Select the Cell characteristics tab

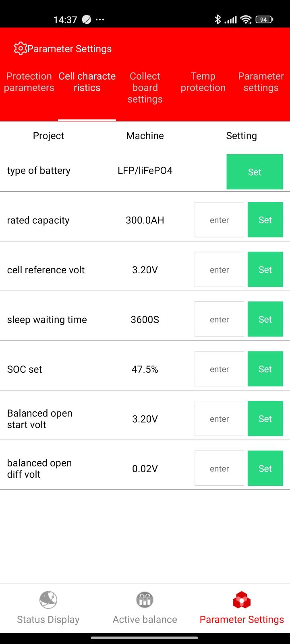87,82
